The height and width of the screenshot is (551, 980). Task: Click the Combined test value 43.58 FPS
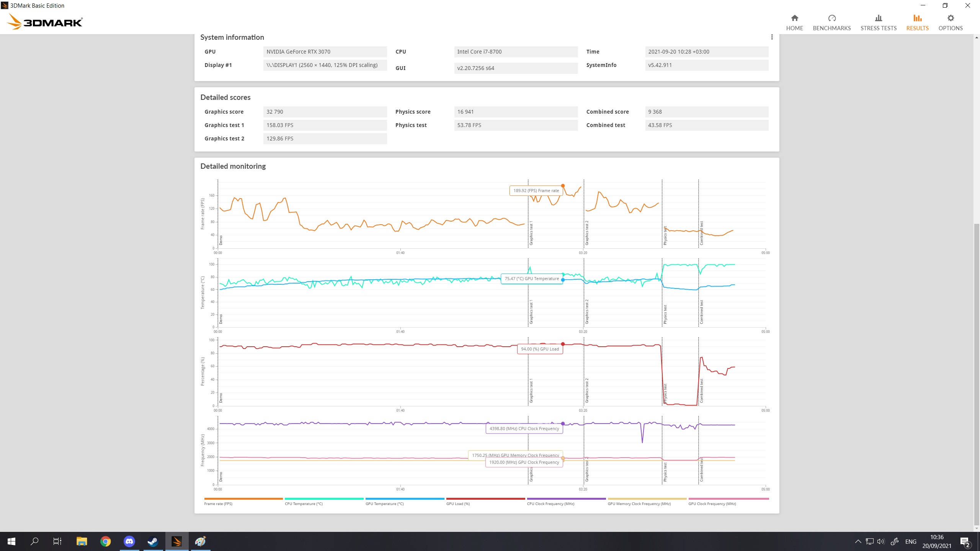pos(707,125)
